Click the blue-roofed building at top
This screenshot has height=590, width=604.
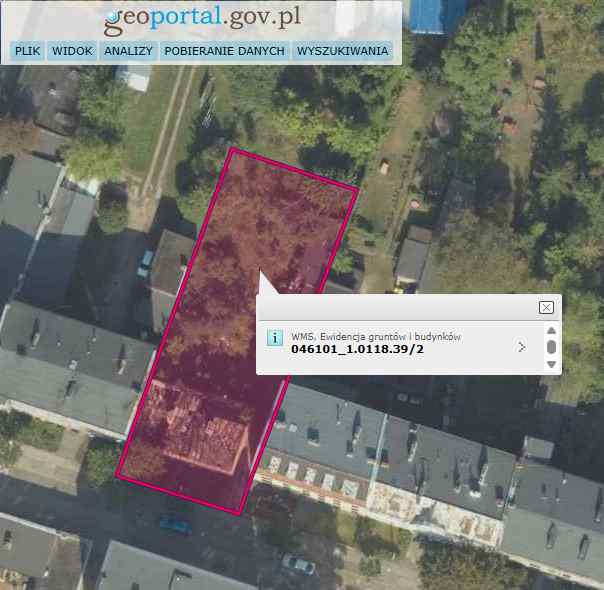click(x=433, y=15)
